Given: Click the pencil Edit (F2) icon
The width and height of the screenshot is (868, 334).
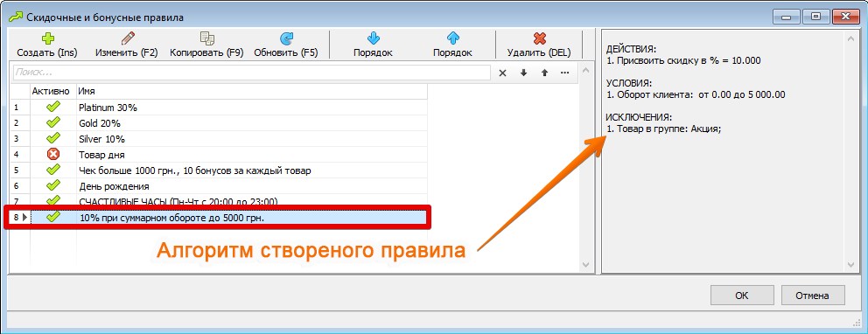Looking at the screenshot, I should click(127, 38).
